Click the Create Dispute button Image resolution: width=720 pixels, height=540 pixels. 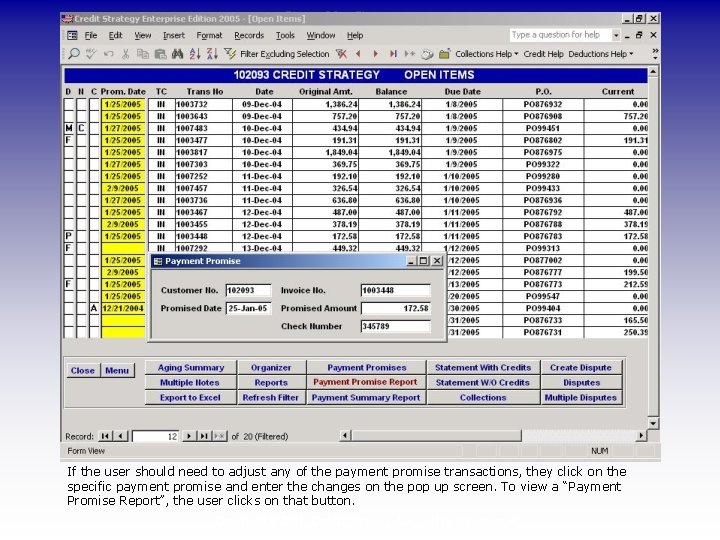click(x=581, y=368)
